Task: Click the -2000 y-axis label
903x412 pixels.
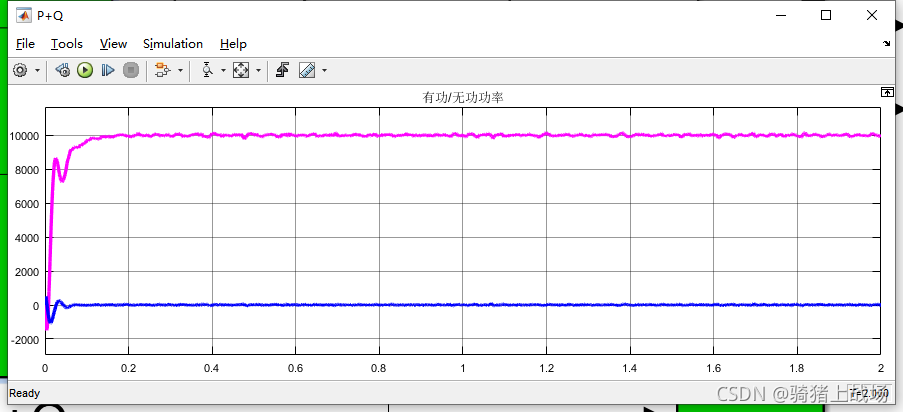Action: tap(25, 340)
